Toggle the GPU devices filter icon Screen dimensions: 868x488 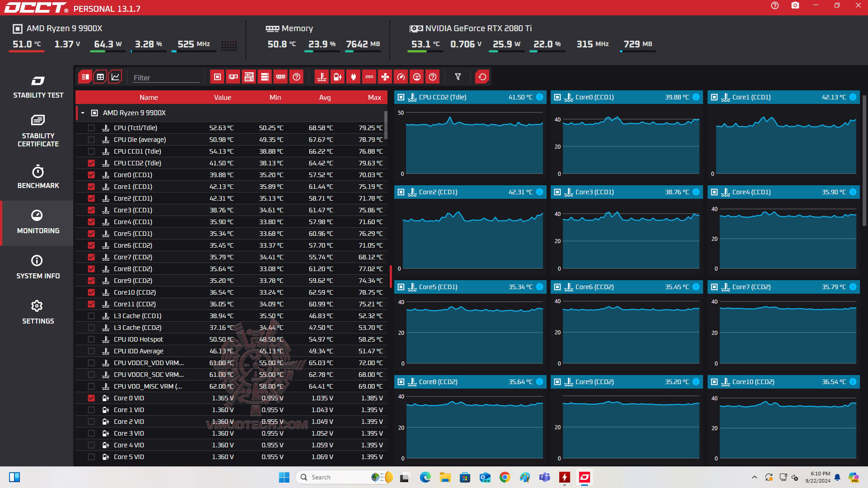(233, 77)
